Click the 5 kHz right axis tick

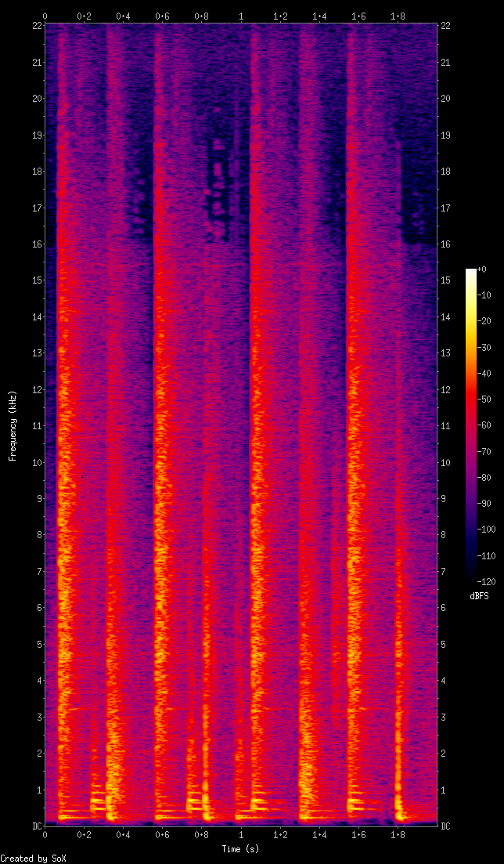(444, 644)
